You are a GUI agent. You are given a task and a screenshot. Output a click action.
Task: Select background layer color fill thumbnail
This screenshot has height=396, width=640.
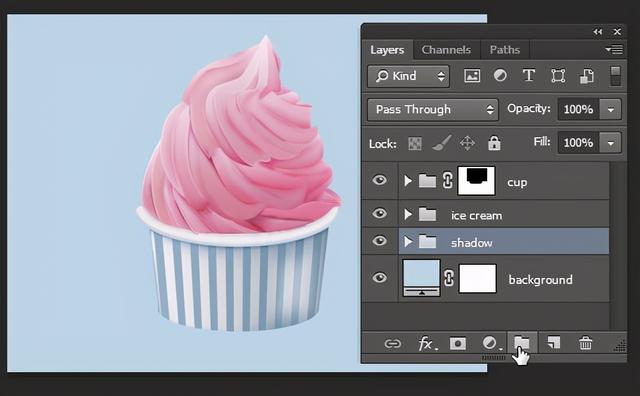click(x=421, y=278)
